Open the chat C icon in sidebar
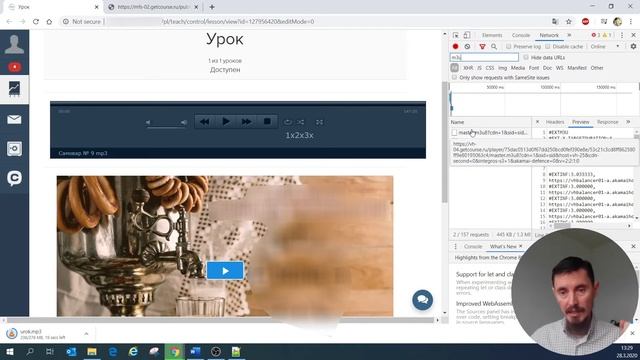 point(14,178)
